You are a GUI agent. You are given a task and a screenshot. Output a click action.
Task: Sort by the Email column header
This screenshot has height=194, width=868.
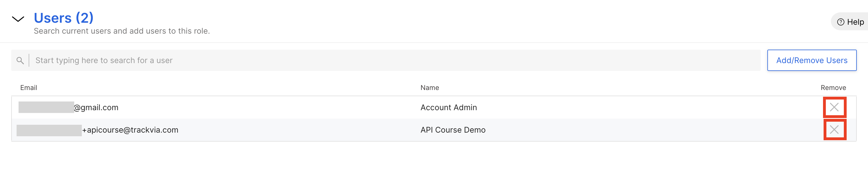click(x=29, y=88)
